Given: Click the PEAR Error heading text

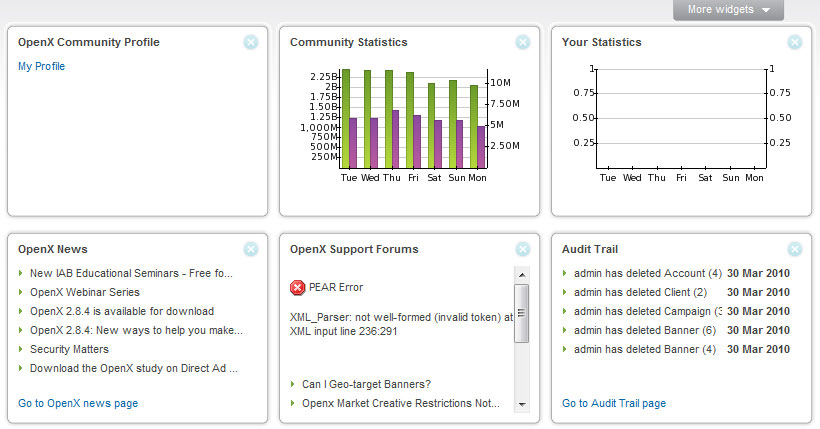Looking at the screenshot, I should point(336,287).
